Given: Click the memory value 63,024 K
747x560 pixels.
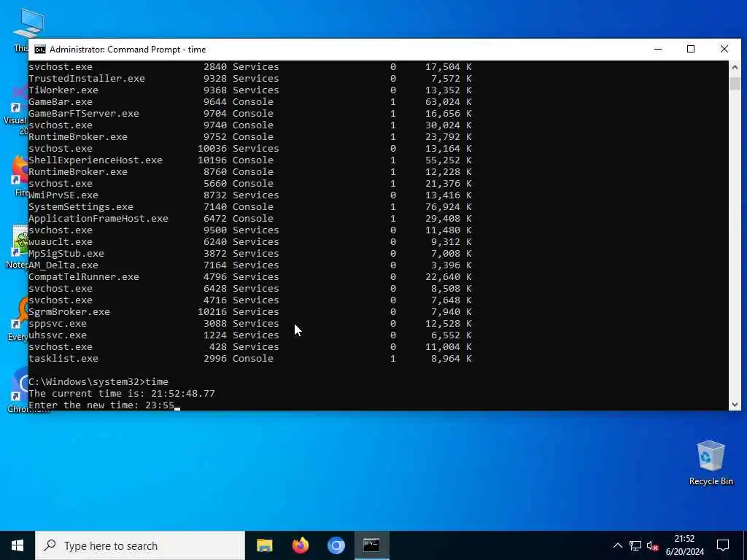Looking at the screenshot, I should [x=449, y=102].
